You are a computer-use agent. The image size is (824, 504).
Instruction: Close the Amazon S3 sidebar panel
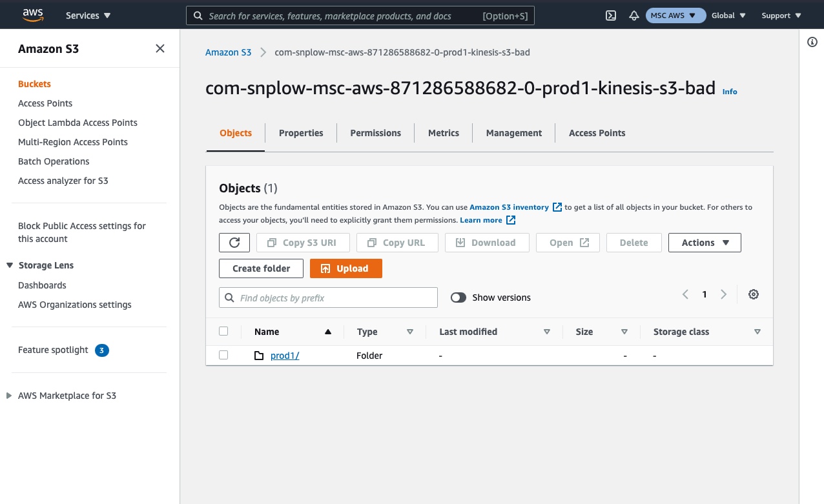pos(160,48)
